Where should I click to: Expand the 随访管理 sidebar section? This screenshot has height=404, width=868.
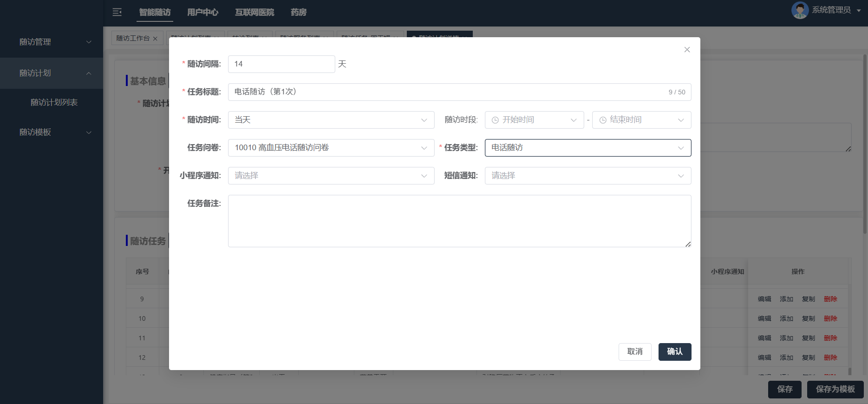pos(52,42)
